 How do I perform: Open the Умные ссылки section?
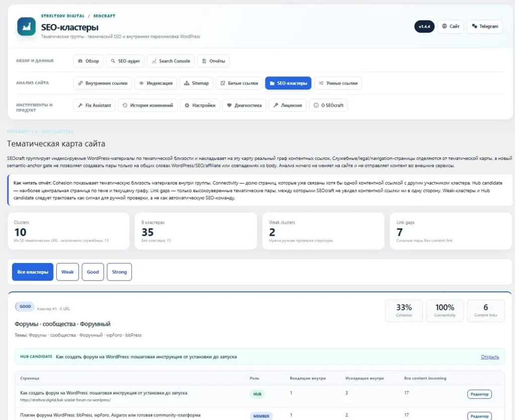pyautogui.click(x=338, y=83)
